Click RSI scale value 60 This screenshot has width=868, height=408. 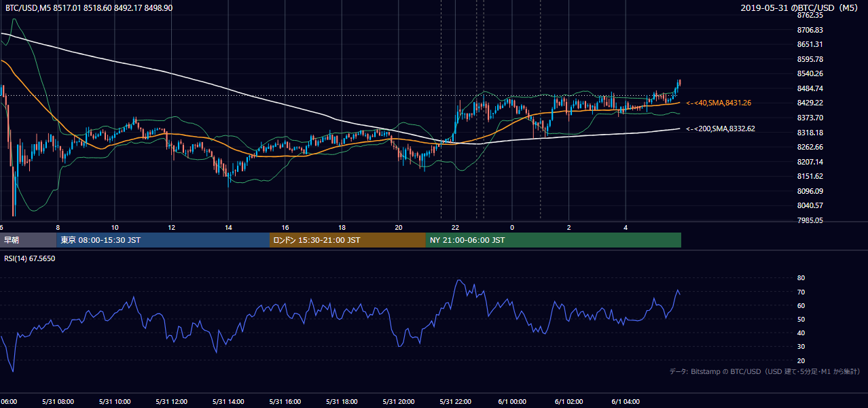pyautogui.click(x=801, y=305)
